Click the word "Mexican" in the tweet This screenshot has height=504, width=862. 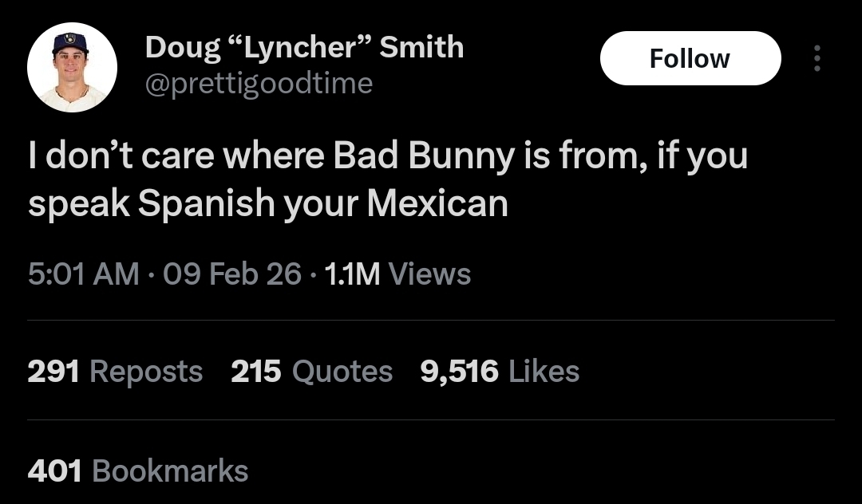click(x=437, y=204)
